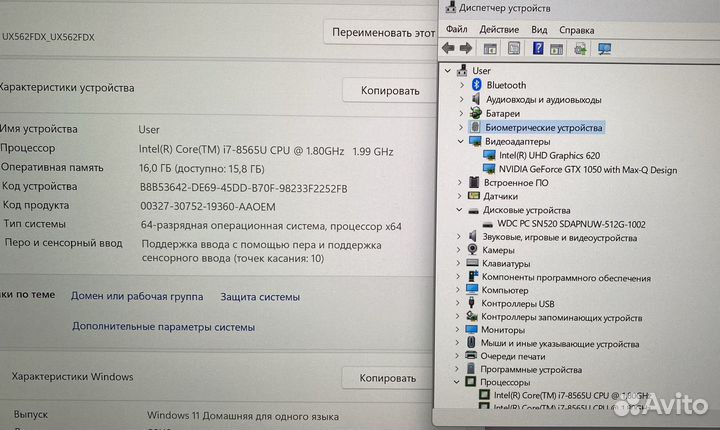Image resolution: width=720 pixels, height=430 pixels.
Task: Click the Очереди печати printer icon
Action: tap(471, 356)
